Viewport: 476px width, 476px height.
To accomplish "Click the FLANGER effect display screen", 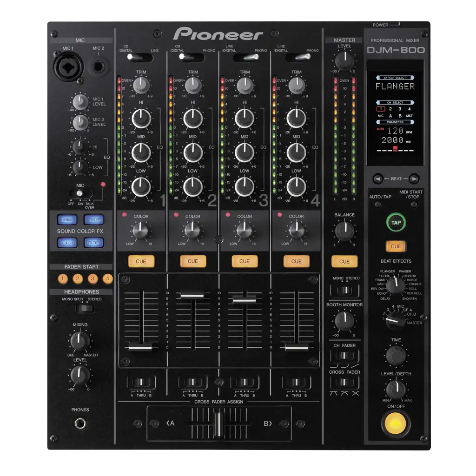I will (395, 113).
